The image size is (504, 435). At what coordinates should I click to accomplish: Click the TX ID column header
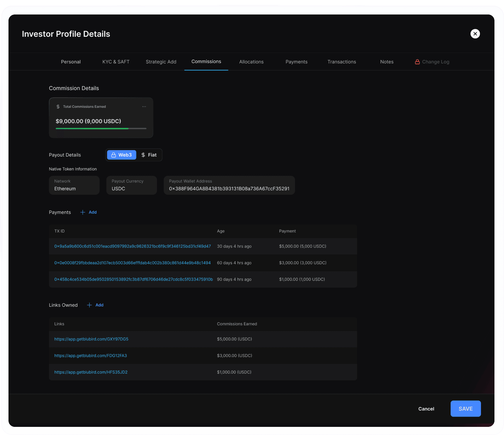tap(59, 231)
